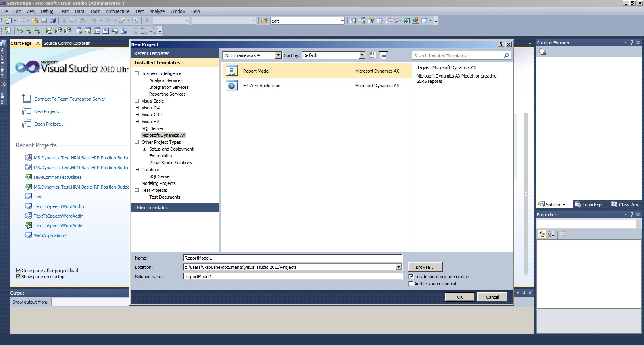
Task: Click the Open Project... link
Action: [x=50, y=124]
